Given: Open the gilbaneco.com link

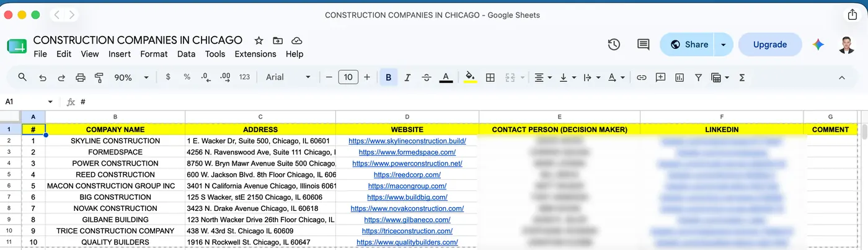Looking at the screenshot, I should coord(407,220).
